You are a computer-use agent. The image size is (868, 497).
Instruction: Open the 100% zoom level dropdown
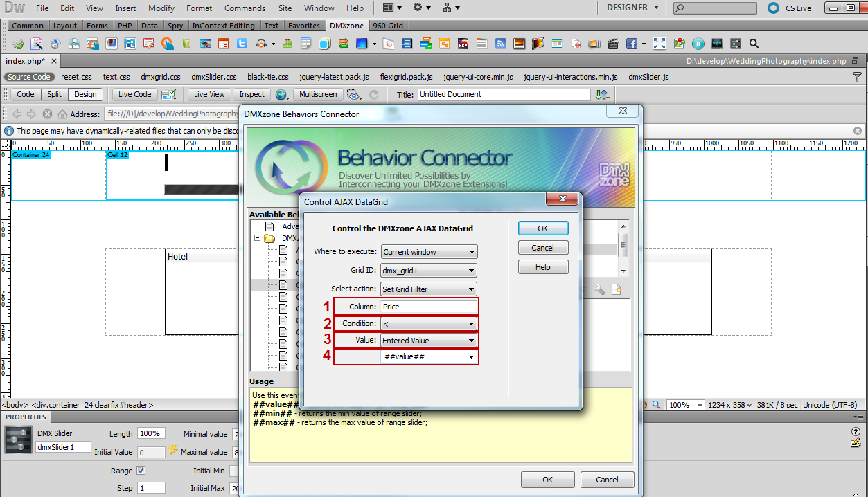click(686, 405)
